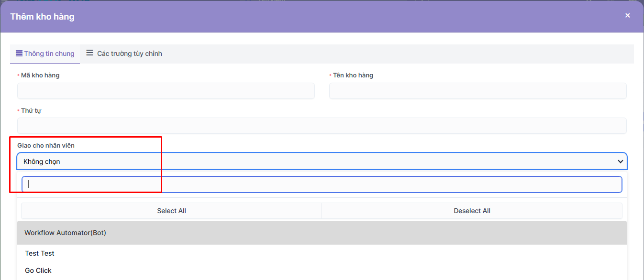Click the Giao cho nhân viên label
The width and height of the screenshot is (644, 280).
[46, 145]
